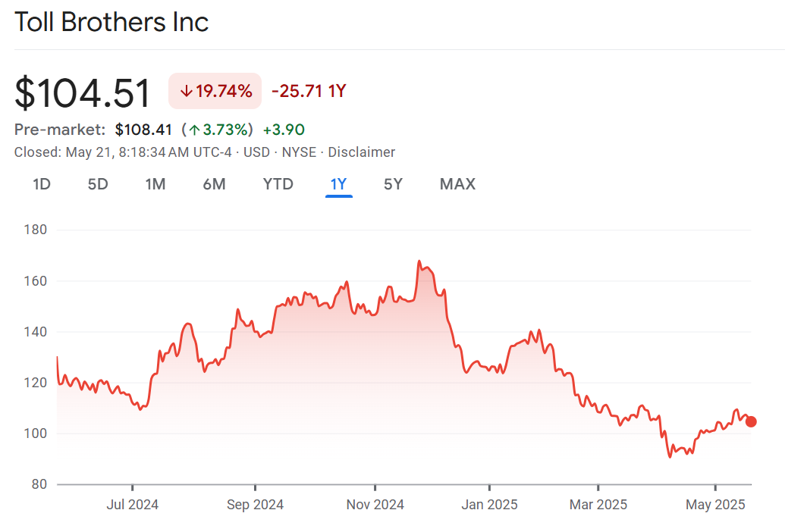Click the down arrow in 19.74% badge
This screenshot has height=532, width=785.
(x=187, y=92)
